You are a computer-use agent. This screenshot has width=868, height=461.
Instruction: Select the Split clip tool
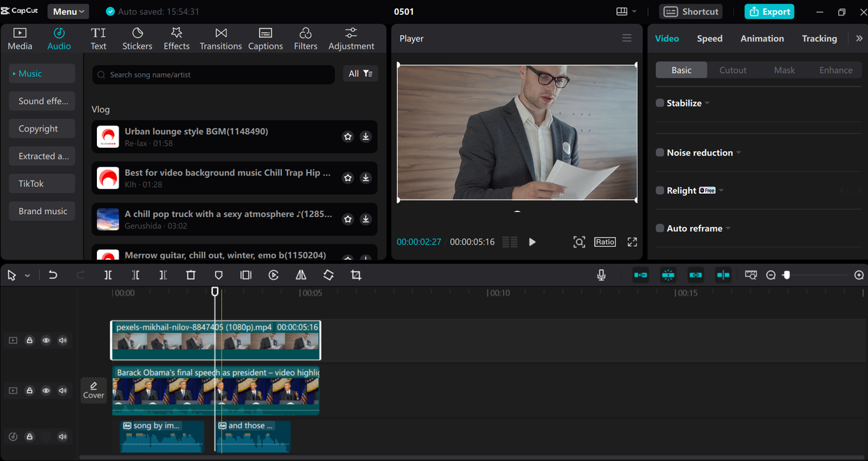108,275
